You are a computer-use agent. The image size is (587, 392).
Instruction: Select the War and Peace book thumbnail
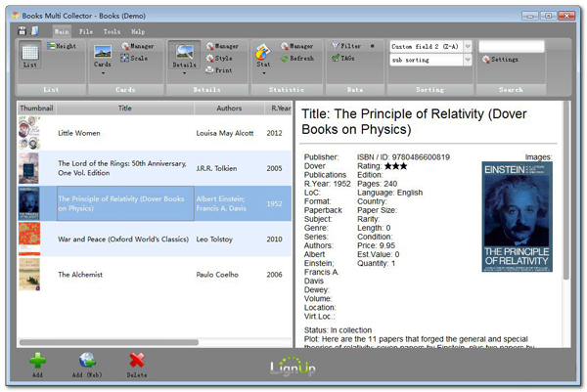[x=29, y=239]
